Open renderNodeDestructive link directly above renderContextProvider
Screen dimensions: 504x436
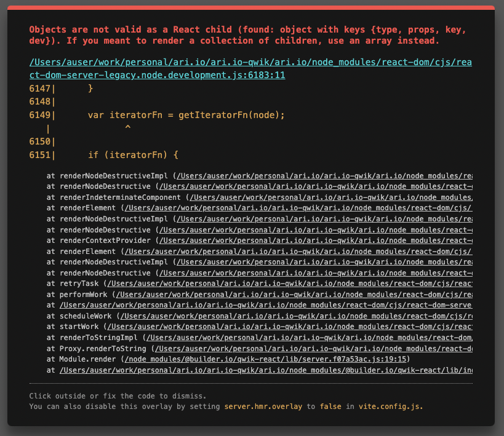pyautogui.click(x=316, y=230)
